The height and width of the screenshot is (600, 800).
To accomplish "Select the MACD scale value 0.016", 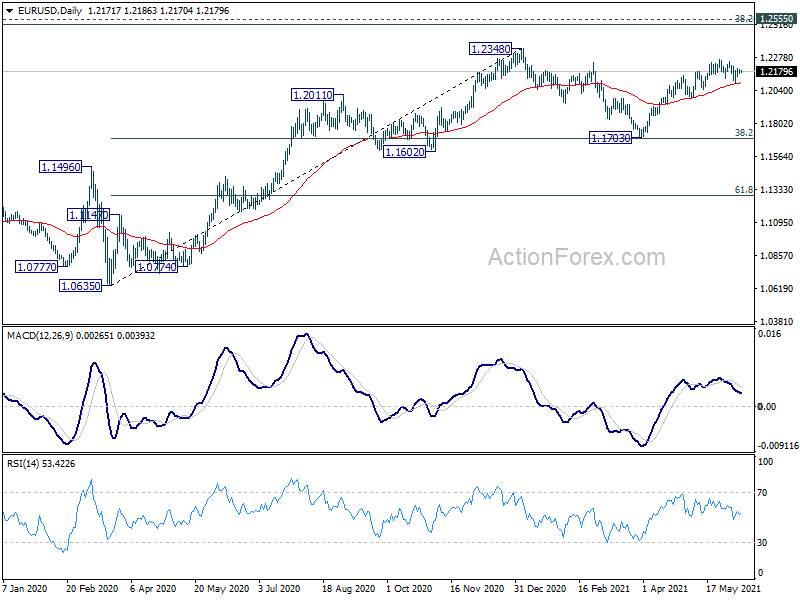I will coord(769,334).
